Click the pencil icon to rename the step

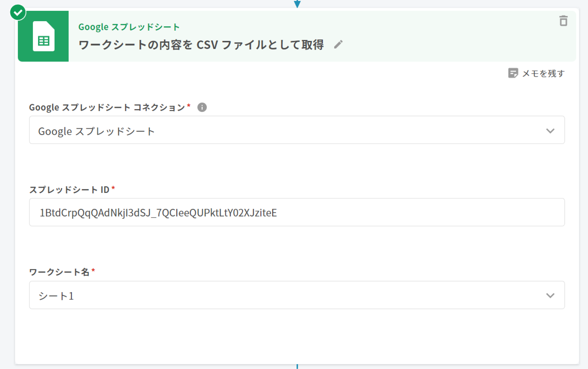click(x=338, y=45)
